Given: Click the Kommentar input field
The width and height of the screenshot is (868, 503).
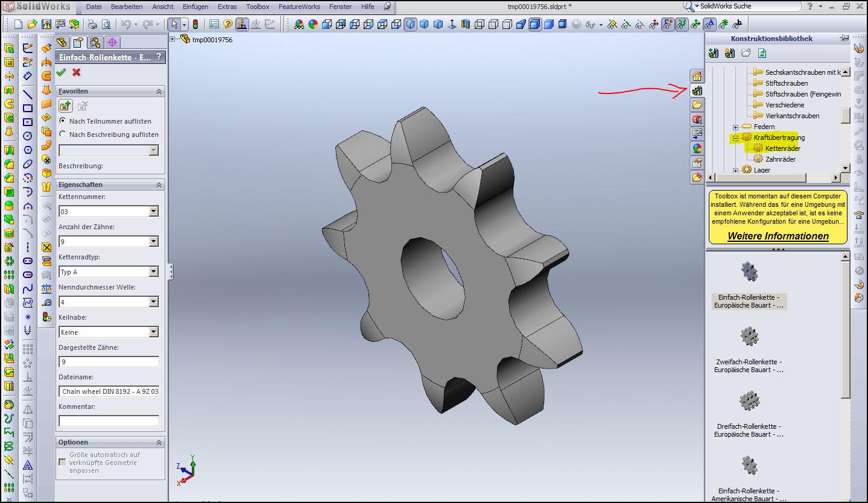Looking at the screenshot, I should pos(109,421).
